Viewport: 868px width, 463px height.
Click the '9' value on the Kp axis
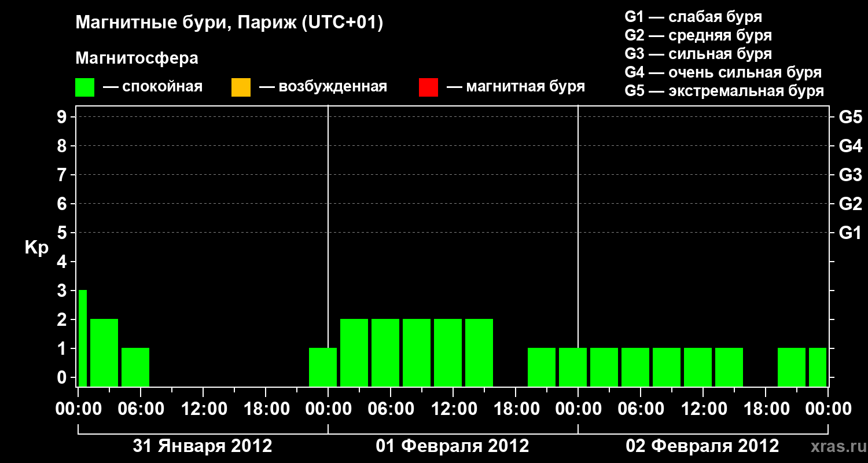click(x=63, y=117)
